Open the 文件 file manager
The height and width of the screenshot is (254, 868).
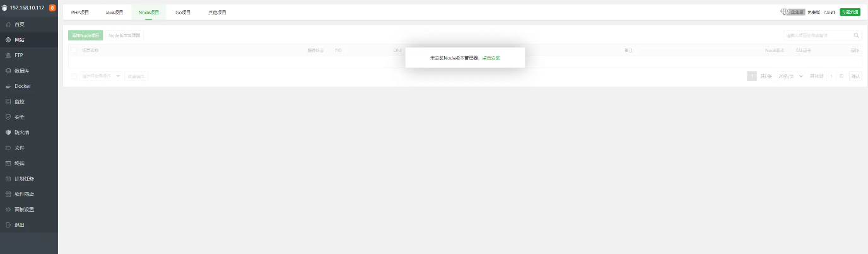(x=19, y=148)
